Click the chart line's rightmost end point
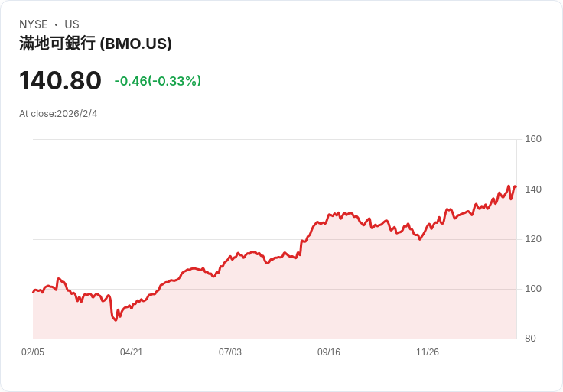The image size is (563, 392). tap(516, 186)
